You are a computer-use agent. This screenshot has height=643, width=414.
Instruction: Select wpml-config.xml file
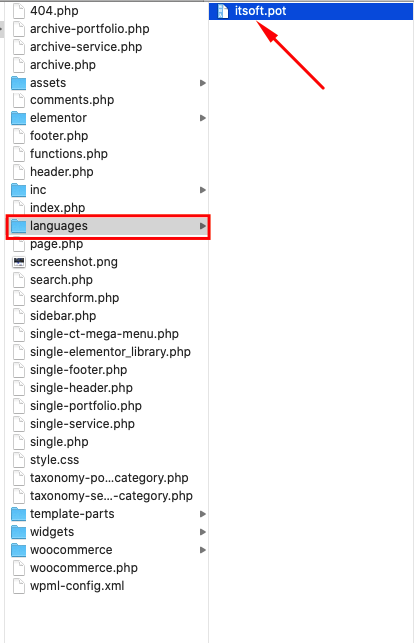coord(77,586)
